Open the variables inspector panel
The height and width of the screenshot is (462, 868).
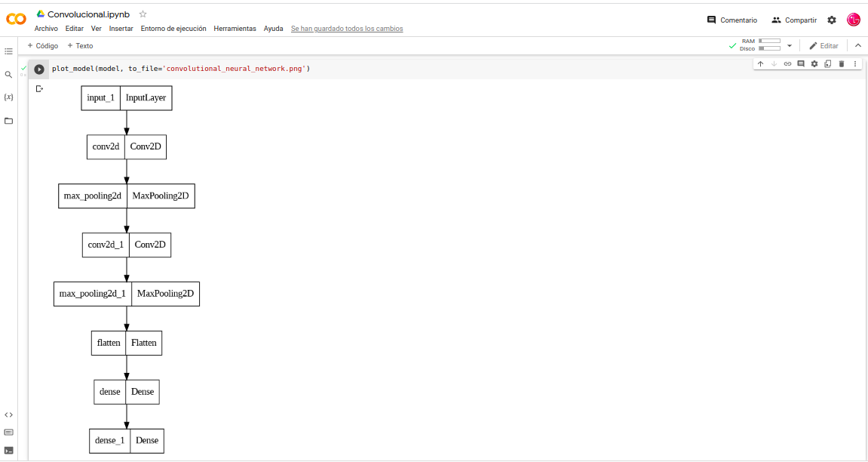point(8,97)
